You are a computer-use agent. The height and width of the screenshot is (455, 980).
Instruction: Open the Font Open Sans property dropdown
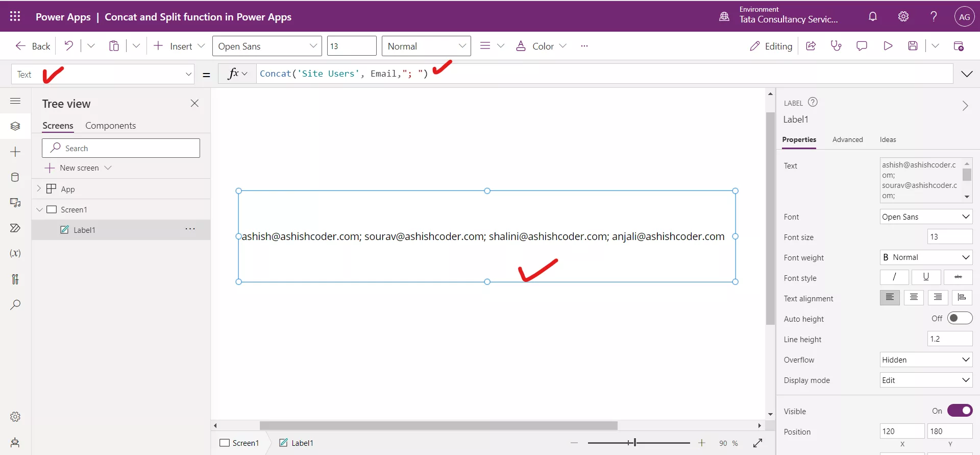tap(926, 217)
